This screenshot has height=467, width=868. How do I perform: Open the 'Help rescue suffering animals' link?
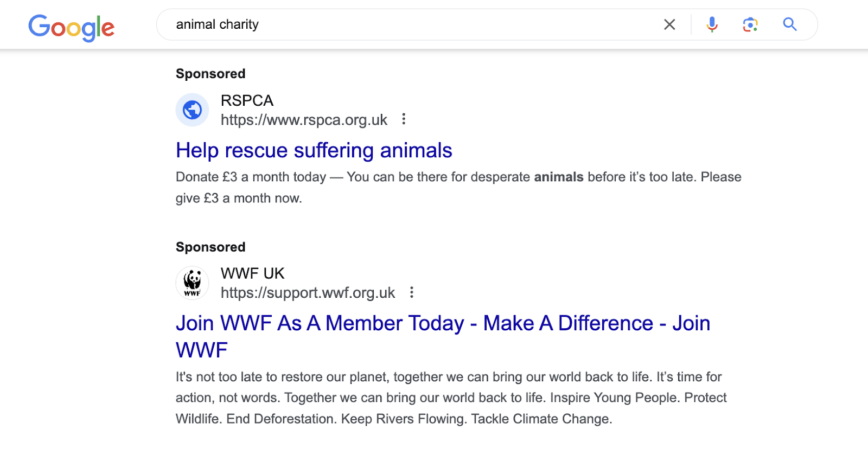pos(314,150)
